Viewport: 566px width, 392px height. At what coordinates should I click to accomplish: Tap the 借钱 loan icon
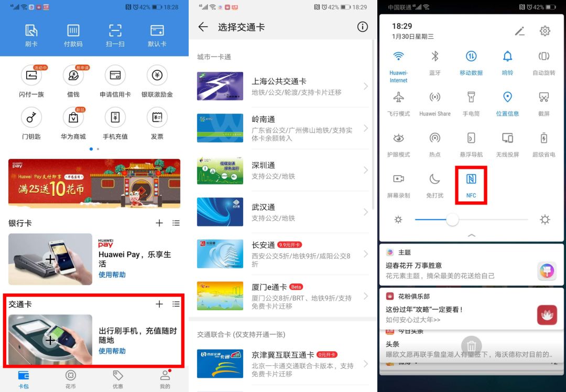(x=73, y=75)
